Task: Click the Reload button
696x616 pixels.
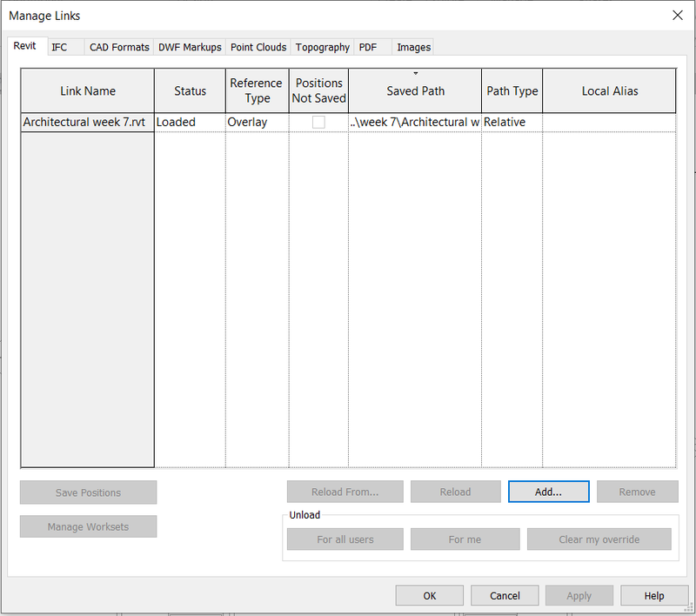Action: click(455, 492)
